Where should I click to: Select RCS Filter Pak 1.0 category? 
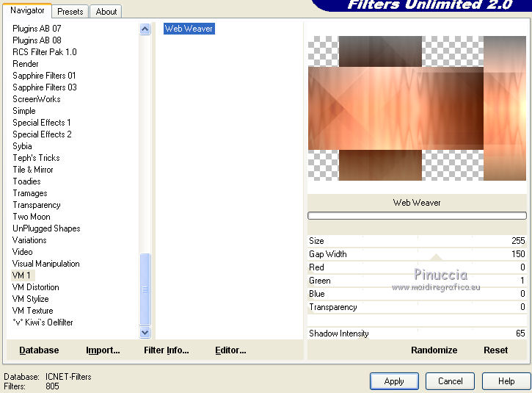(x=45, y=52)
